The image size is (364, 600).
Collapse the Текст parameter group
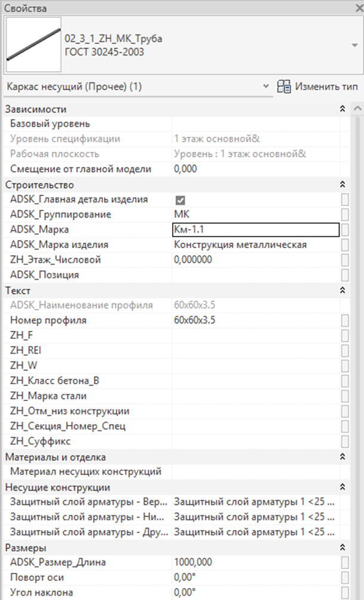342,290
